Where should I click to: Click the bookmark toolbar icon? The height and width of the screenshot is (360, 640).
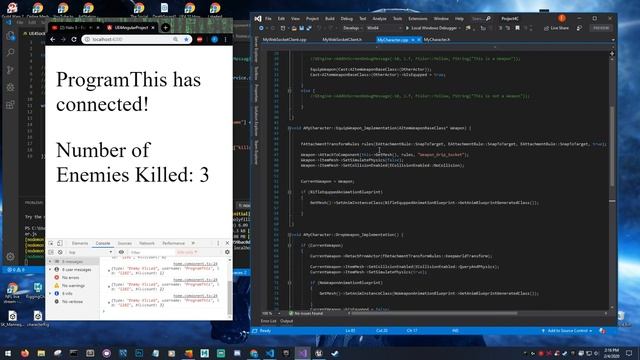517,28
